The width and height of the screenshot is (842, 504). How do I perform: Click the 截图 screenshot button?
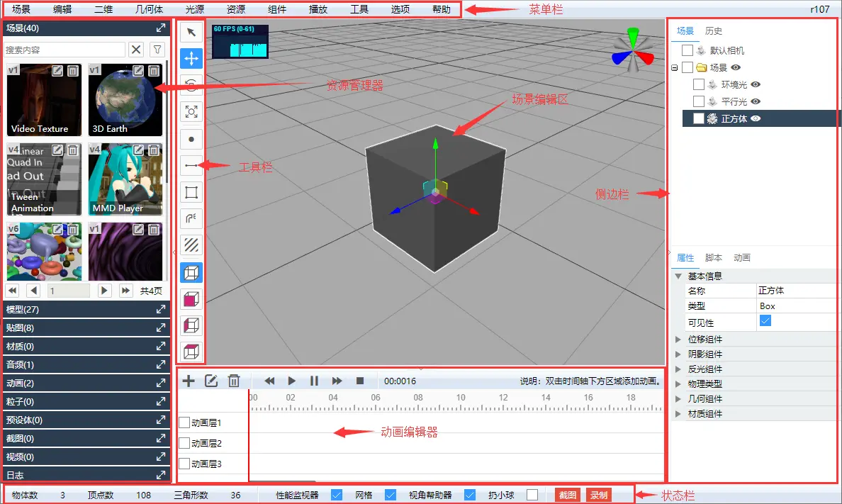click(x=568, y=495)
